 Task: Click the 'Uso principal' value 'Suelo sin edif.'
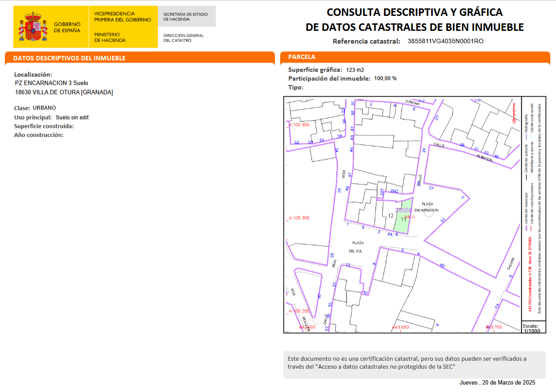pos(72,117)
